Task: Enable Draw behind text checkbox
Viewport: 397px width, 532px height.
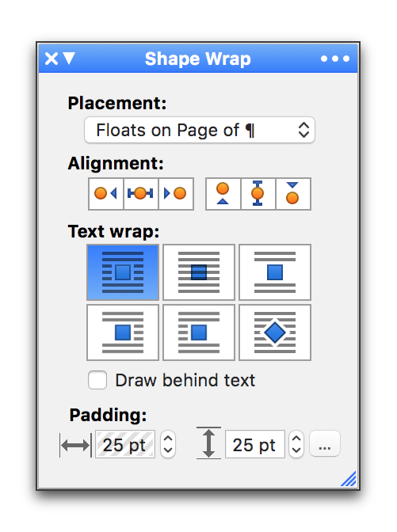Action: [x=97, y=380]
